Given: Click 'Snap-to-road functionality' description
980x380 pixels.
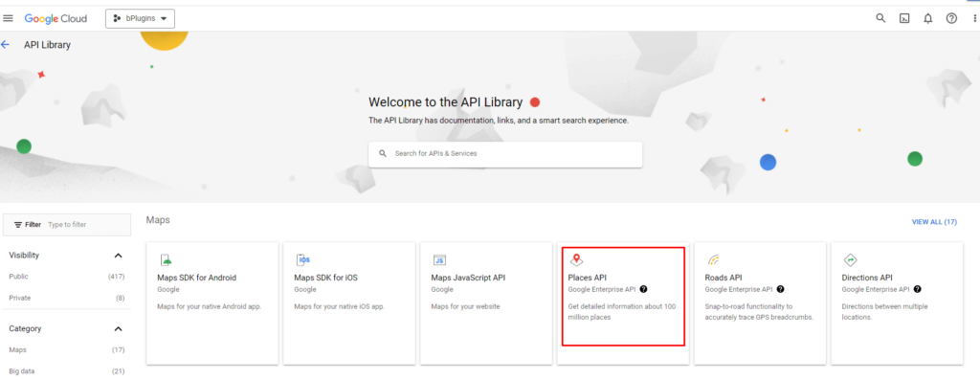Looking at the screenshot, I should pyautogui.click(x=759, y=312).
